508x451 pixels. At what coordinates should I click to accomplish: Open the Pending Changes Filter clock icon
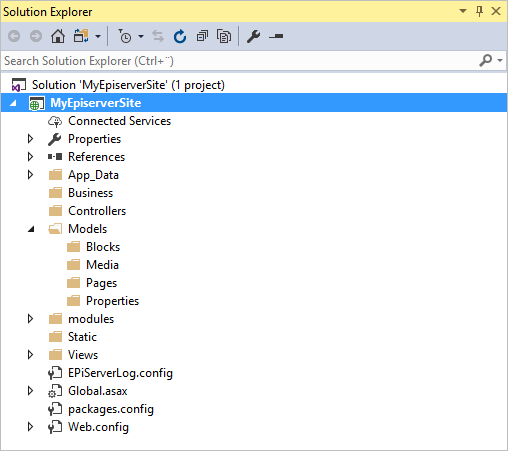[x=125, y=36]
